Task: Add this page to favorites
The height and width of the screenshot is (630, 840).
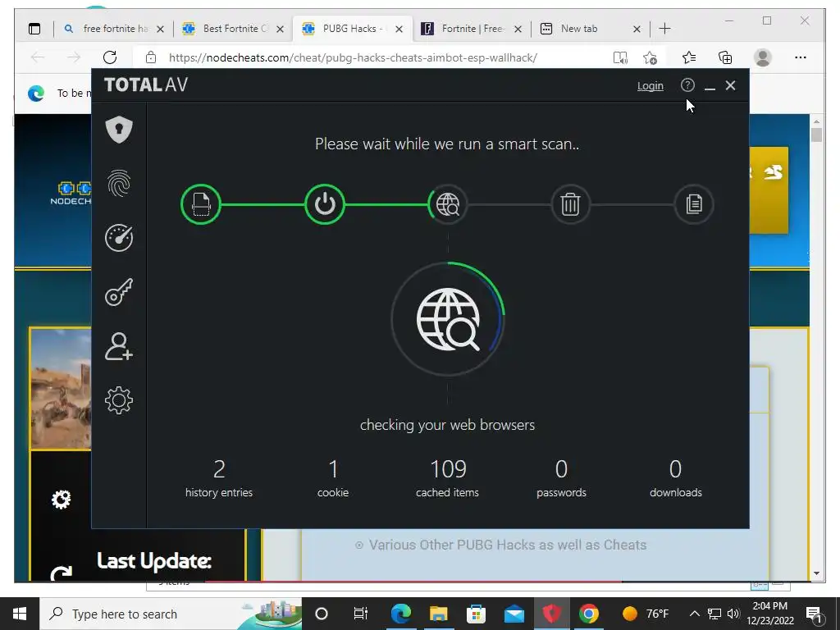Action: [x=650, y=57]
